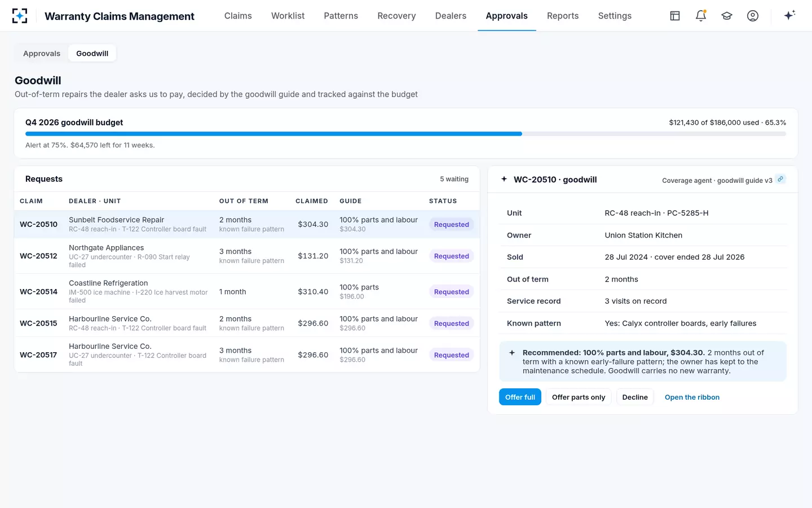The width and height of the screenshot is (812, 508).
Task: Click the Requested status for WC-20517
Action: [x=451, y=355]
